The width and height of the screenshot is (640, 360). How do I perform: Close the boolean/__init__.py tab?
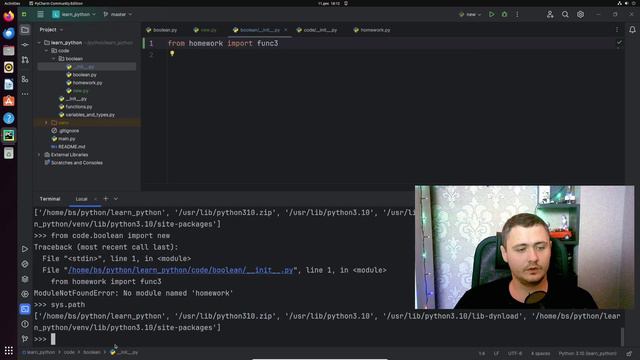pyautogui.click(x=285, y=30)
